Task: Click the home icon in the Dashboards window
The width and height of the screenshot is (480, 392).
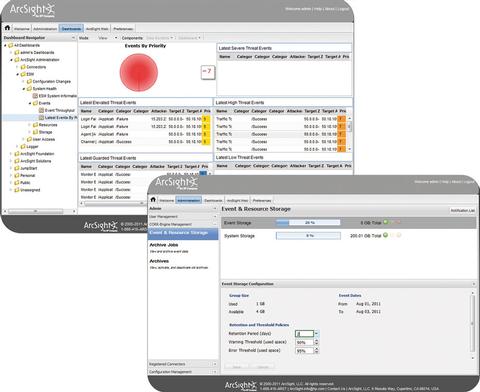Action: 7,28
